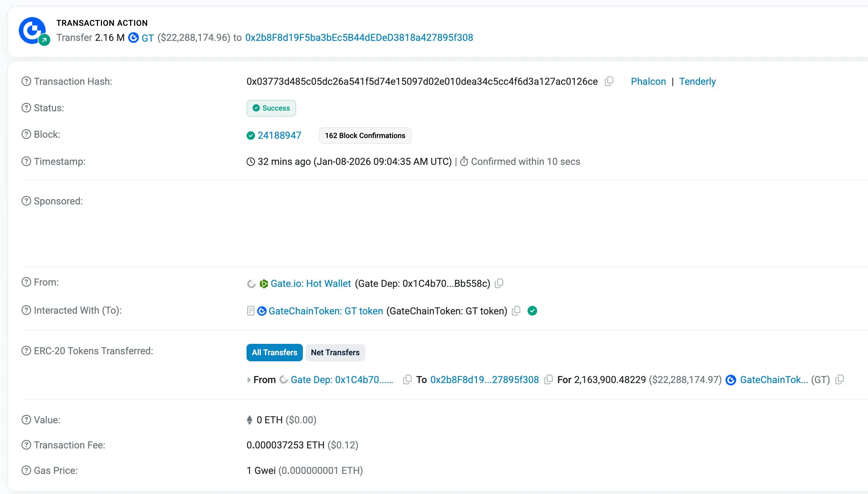Copy the Gate Dep sender address in transfers
This screenshot has height=494, width=868.
407,380
